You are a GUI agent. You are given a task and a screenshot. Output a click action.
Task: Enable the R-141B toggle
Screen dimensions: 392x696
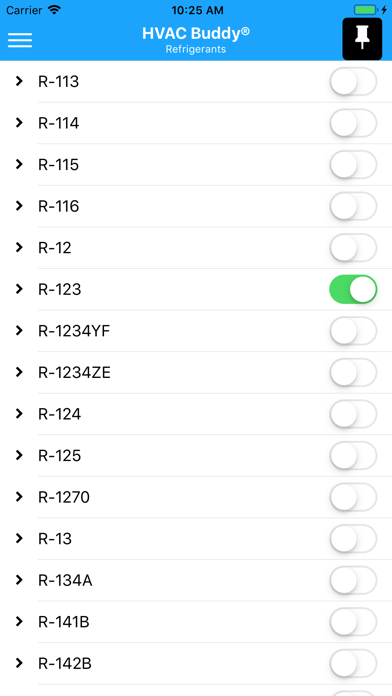[x=353, y=622]
